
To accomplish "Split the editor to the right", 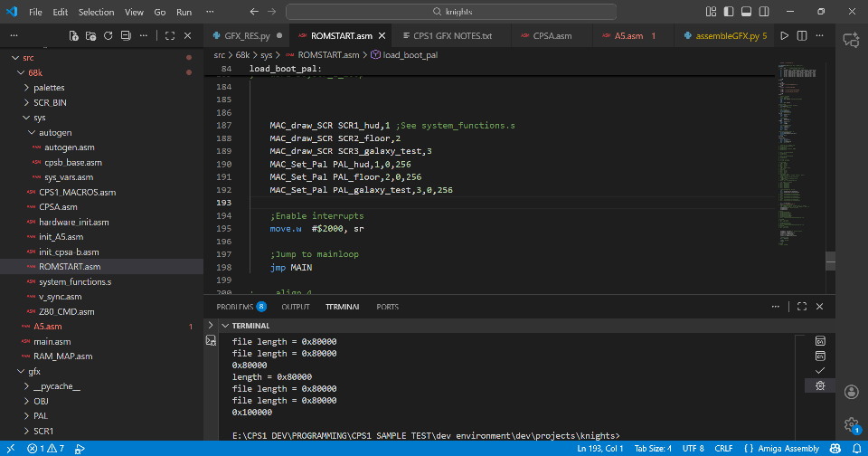I will pyautogui.click(x=802, y=35).
